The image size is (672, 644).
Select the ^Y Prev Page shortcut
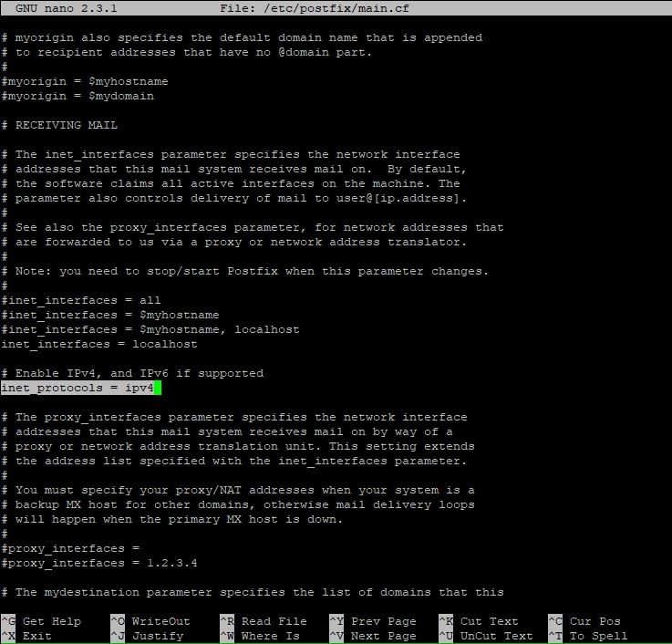[x=372, y=621]
